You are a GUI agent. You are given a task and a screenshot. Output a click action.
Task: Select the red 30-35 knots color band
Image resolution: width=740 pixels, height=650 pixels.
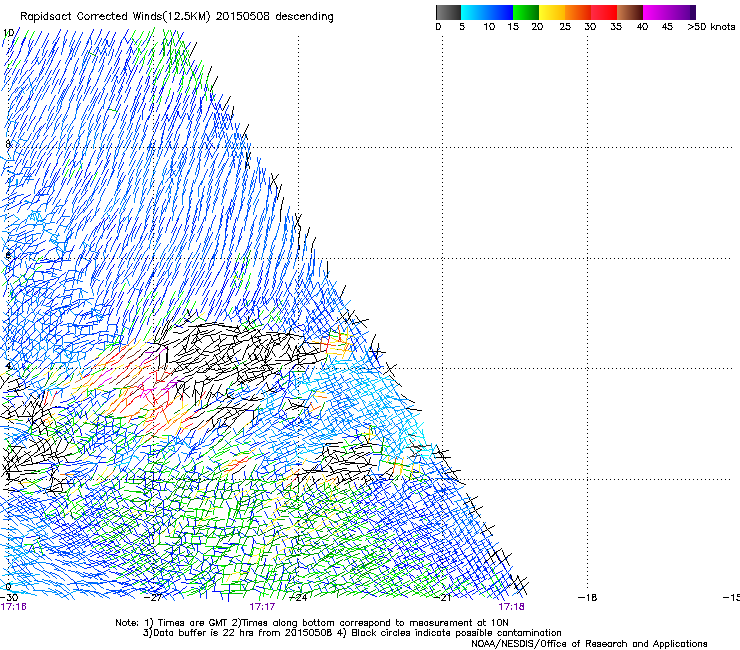click(604, 12)
